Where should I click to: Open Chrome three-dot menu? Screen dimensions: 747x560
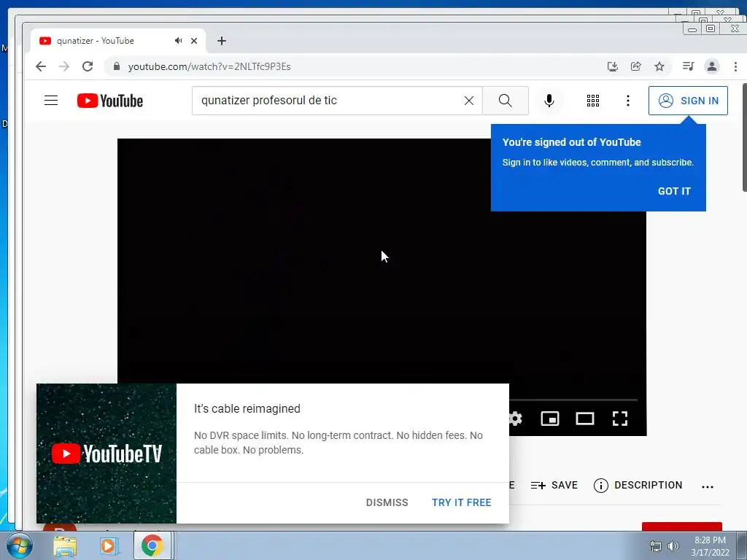click(735, 66)
